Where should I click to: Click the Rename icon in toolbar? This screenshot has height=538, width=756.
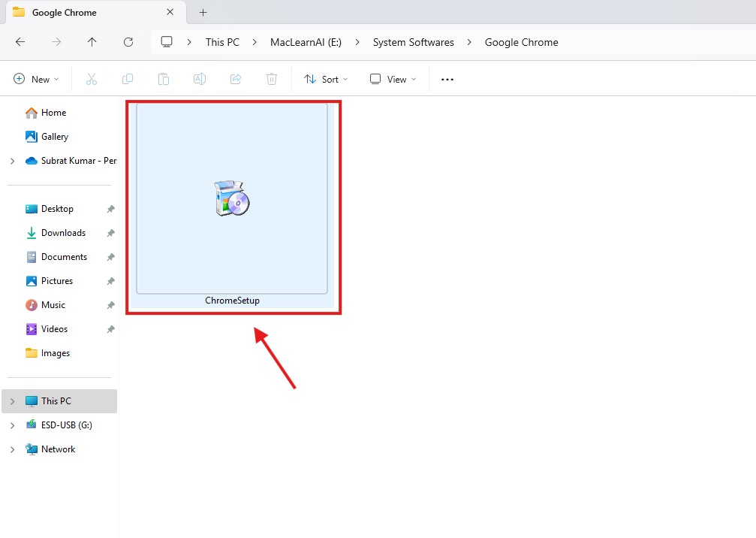point(200,79)
